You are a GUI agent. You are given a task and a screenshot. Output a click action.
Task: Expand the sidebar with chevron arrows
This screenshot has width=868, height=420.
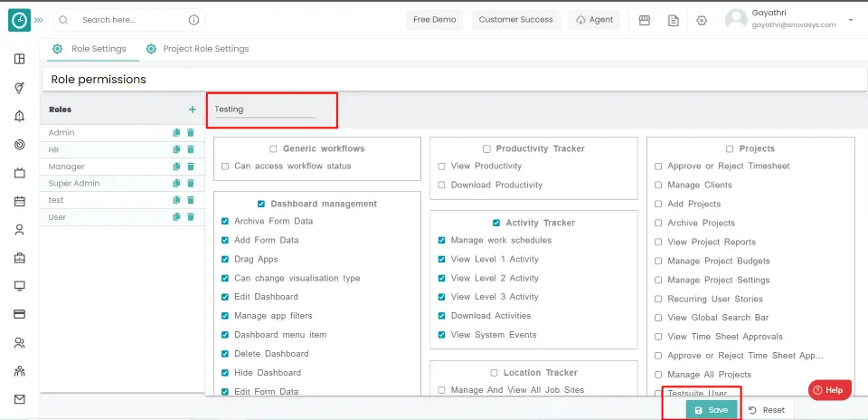[38, 19]
